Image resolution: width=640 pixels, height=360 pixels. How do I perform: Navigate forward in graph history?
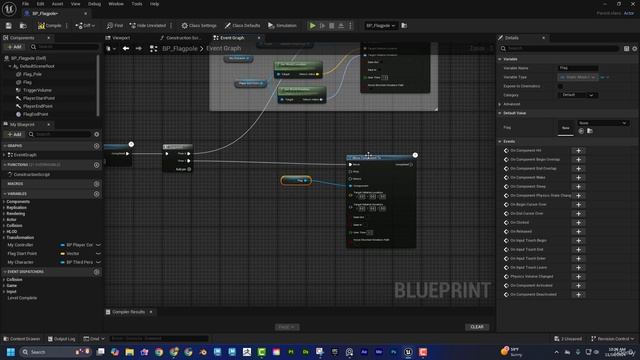pyautogui.click(x=139, y=49)
